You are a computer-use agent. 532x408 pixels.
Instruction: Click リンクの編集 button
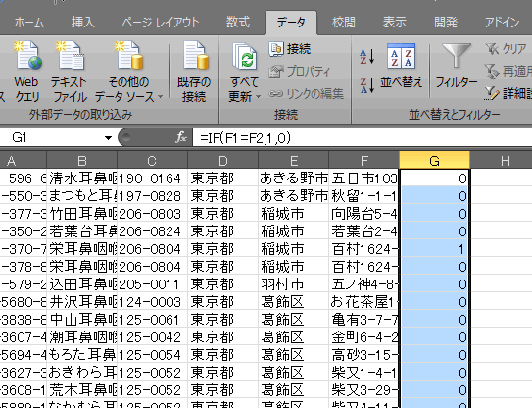307,94
